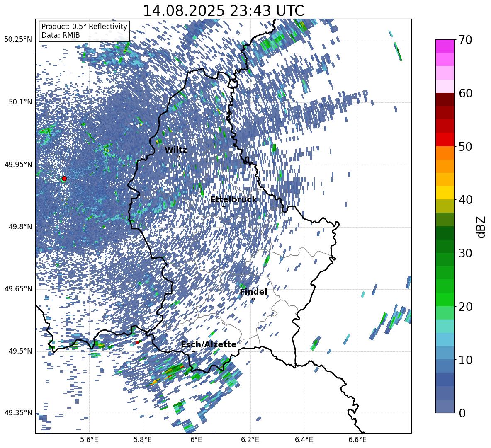This screenshot has height=448, width=491.
Task: Click the 6.2°E longitude label
Action: 250,440
